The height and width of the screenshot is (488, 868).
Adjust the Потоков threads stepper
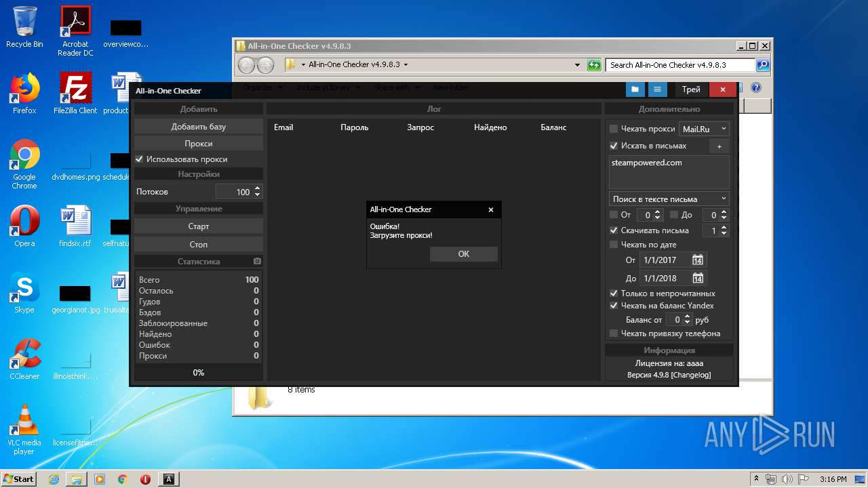click(x=257, y=192)
